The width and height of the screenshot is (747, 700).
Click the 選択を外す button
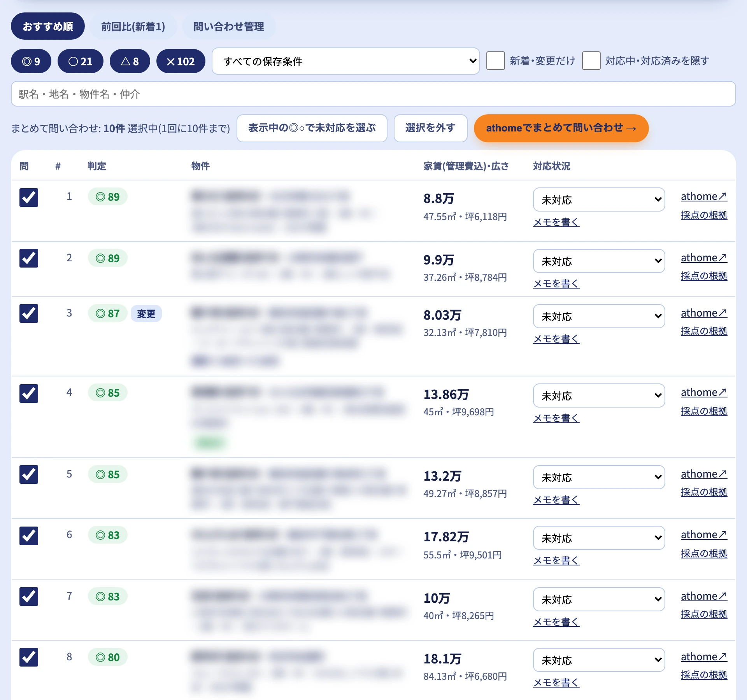(430, 128)
